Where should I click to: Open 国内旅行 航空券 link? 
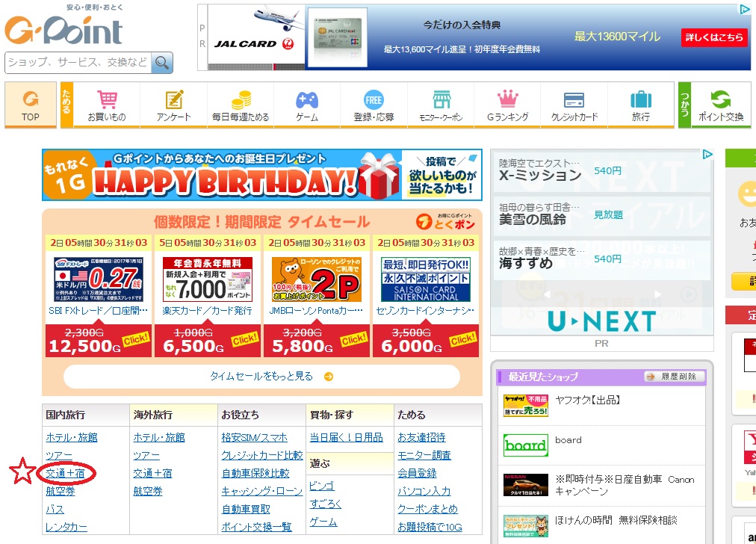pyautogui.click(x=61, y=491)
